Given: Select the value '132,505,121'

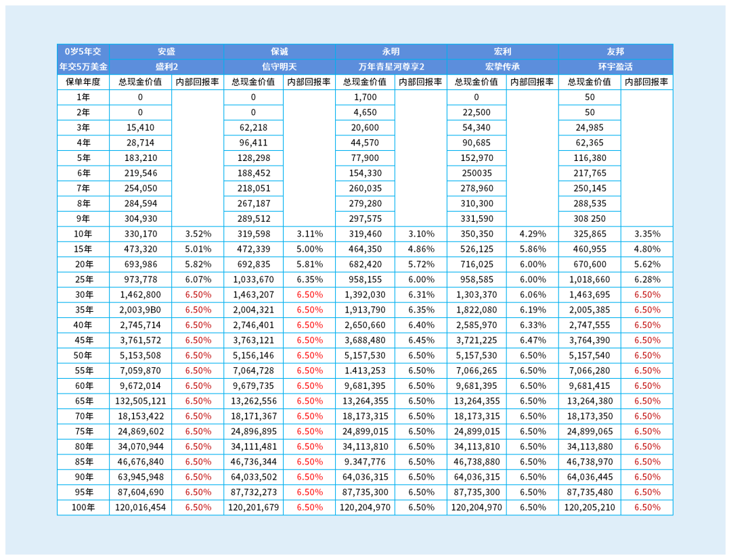Looking at the screenshot, I should pyautogui.click(x=140, y=401).
